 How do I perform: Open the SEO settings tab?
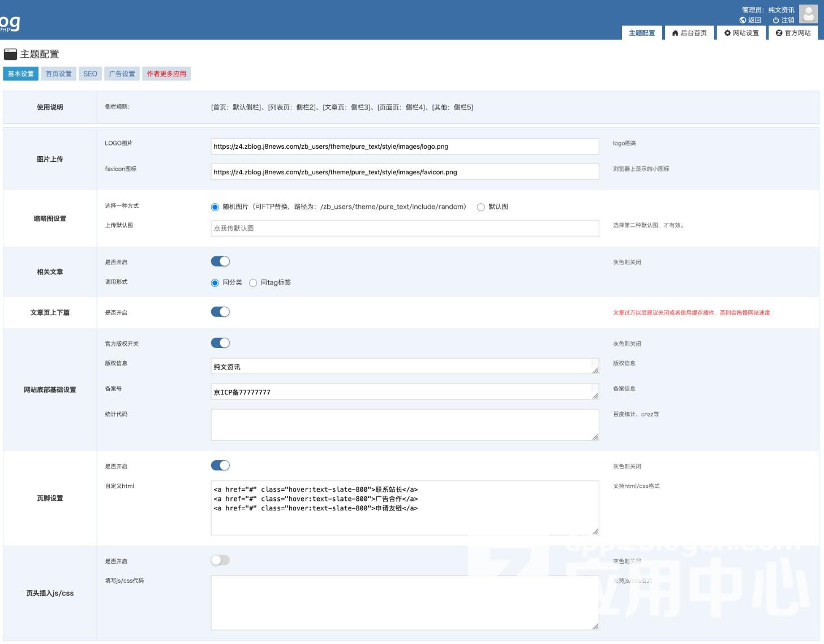coord(90,74)
